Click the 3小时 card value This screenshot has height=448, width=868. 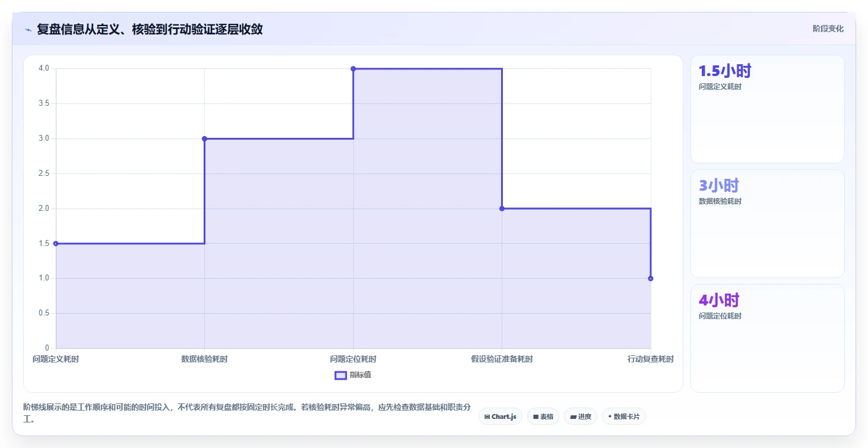click(x=718, y=186)
